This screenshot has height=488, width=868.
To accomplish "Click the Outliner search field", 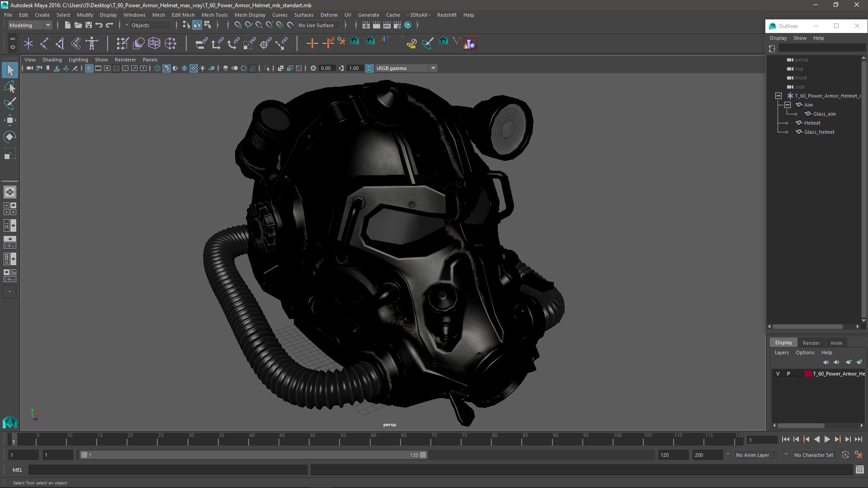I will click(822, 48).
